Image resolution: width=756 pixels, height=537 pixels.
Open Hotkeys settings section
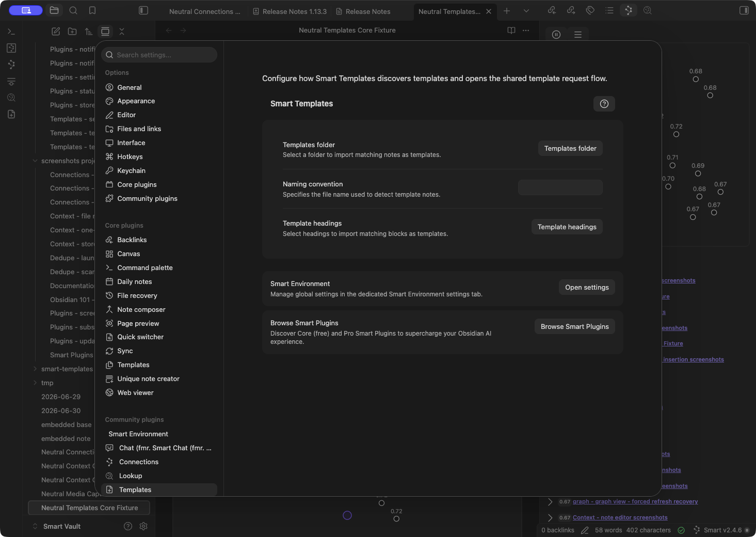[159, 156]
